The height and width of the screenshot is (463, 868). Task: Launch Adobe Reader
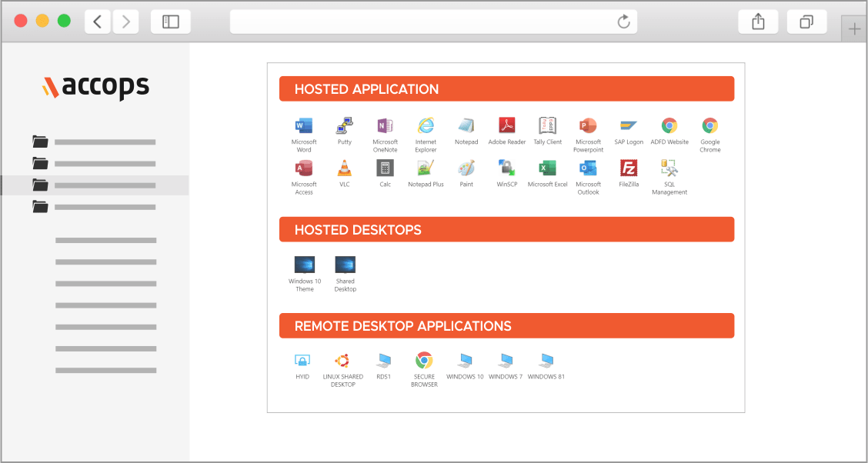coord(507,126)
